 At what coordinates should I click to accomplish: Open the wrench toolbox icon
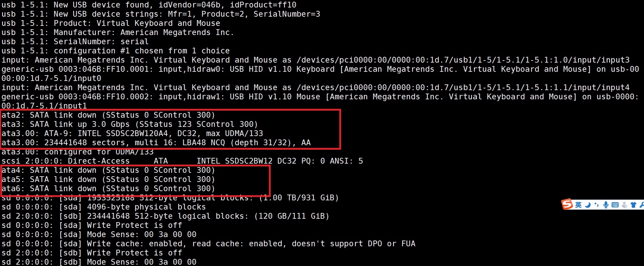(x=642, y=205)
